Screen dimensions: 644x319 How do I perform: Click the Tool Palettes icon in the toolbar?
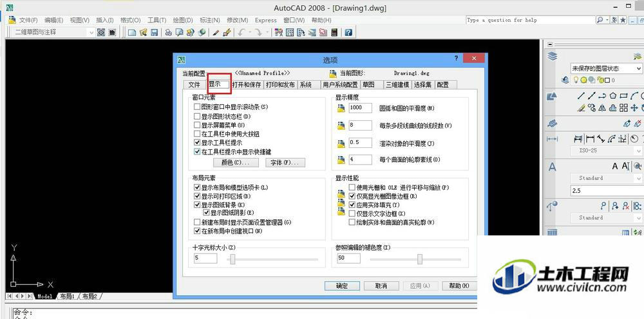click(301, 32)
